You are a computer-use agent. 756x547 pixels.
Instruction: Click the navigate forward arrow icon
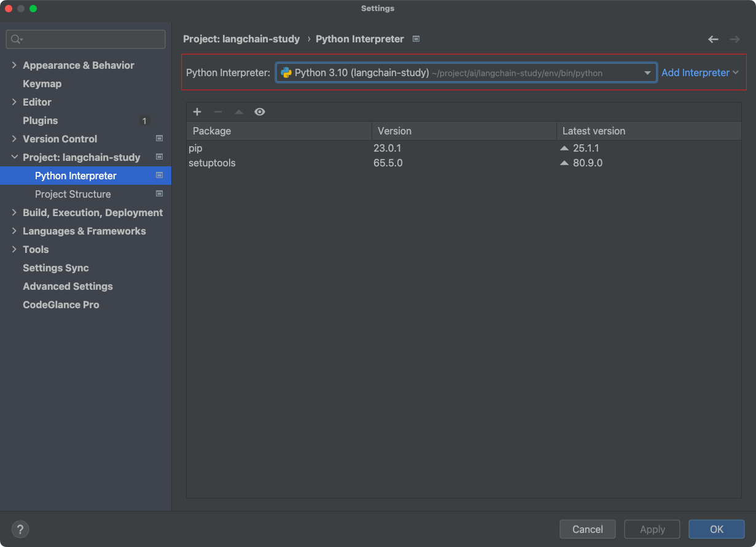[735, 39]
